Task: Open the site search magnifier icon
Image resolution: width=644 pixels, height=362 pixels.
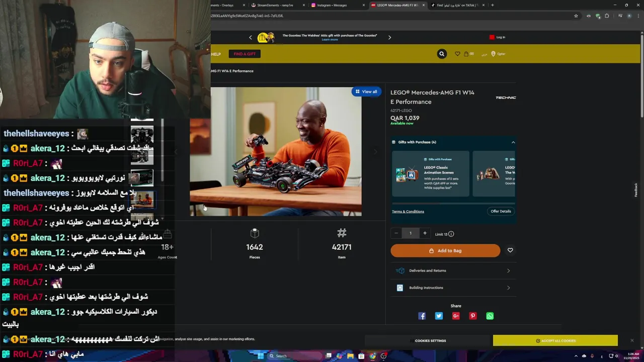Action: pos(442,54)
